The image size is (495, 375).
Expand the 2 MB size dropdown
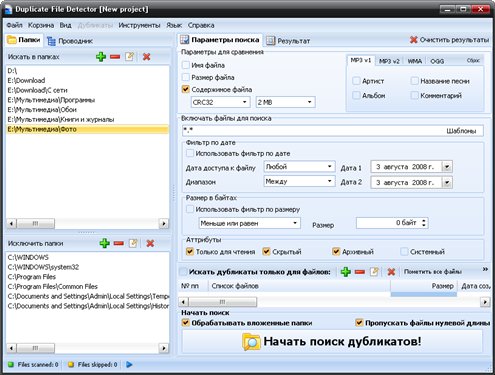285,102
